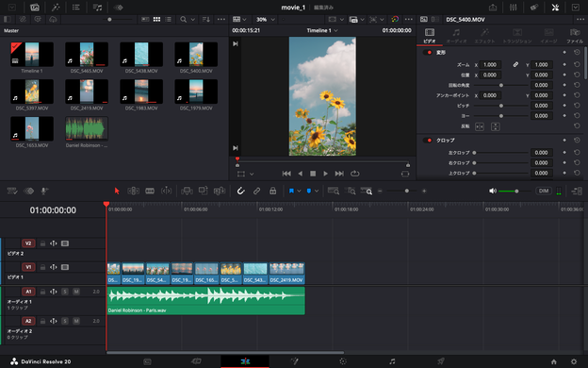588x368 pixels.
Task: Play the viewer forward
Action: coord(325,174)
